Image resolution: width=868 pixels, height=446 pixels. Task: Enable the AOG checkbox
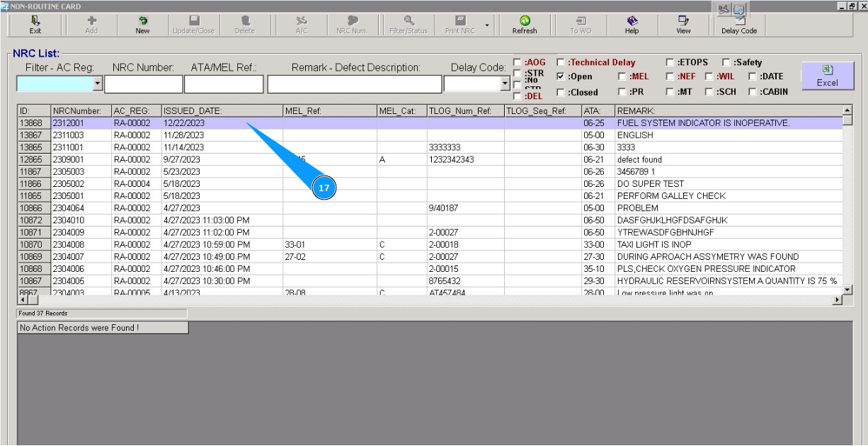[x=518, y=62]
